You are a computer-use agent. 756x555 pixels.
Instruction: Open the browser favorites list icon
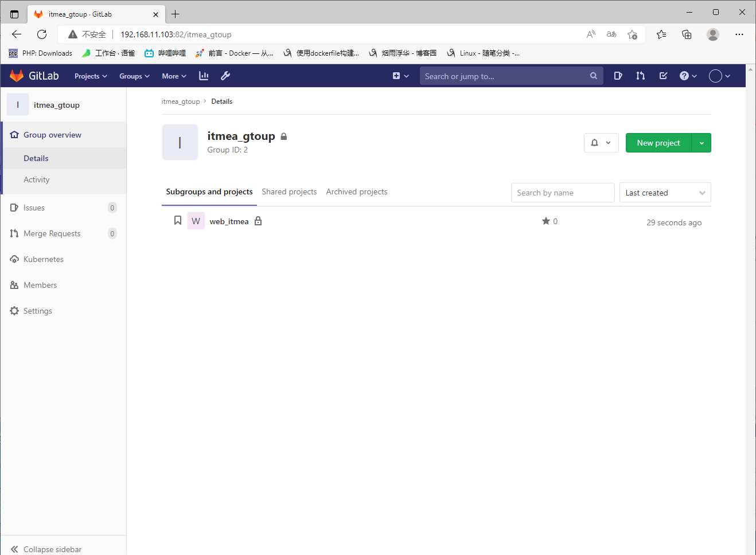pos(661,34)
